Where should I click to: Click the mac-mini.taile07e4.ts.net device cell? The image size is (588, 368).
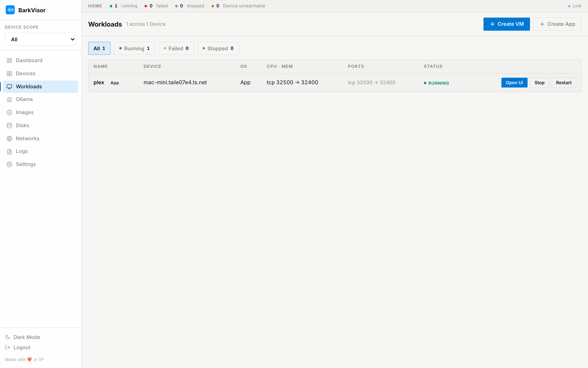(x=175, y=83)
